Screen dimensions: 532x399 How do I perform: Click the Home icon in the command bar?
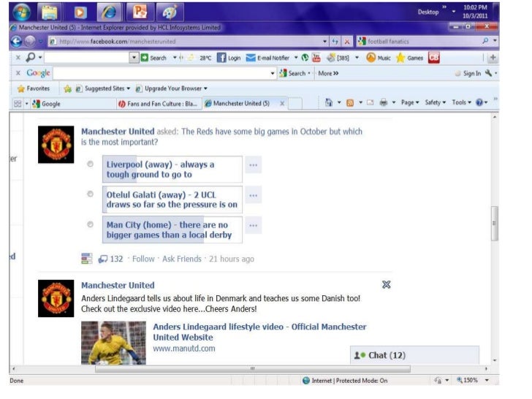click(x=328, y=102)
